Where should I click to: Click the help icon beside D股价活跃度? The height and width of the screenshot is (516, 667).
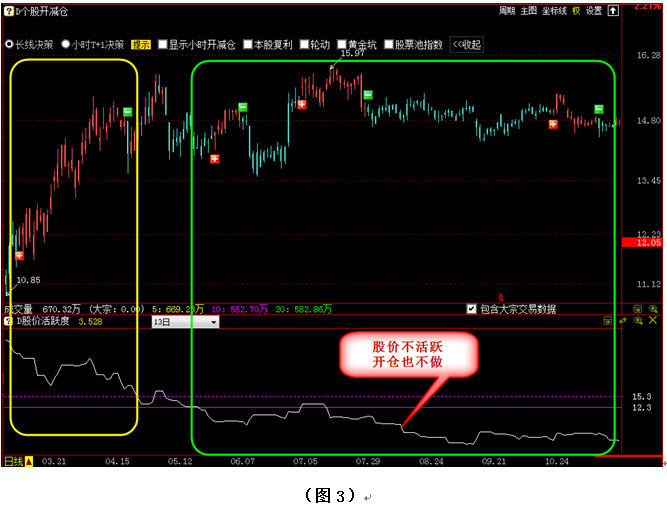tap(9, 322)
